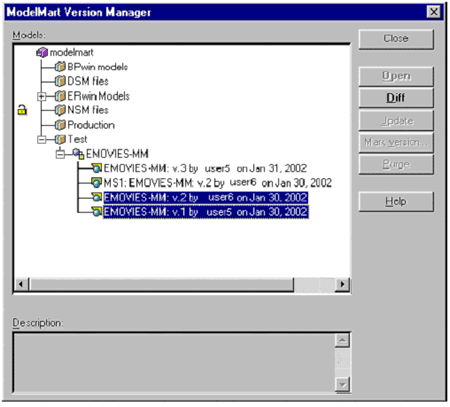Click the tree's horizontal scroll right arrow
Screen dimensions: 450x407
coord(342,284)
